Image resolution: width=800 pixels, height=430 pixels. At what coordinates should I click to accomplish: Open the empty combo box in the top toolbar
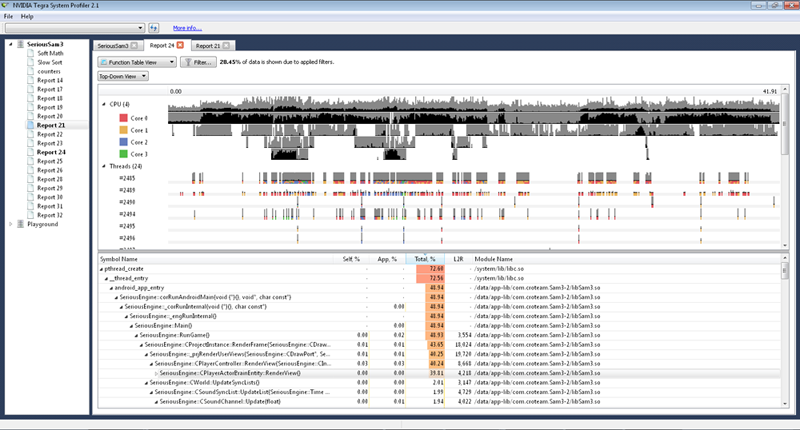click(74, 28)
